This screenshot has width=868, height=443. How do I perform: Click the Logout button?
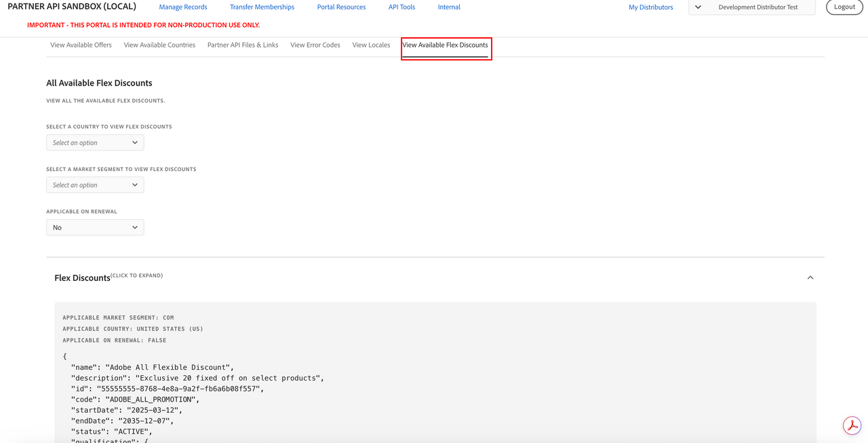click(x=844, y=7)
